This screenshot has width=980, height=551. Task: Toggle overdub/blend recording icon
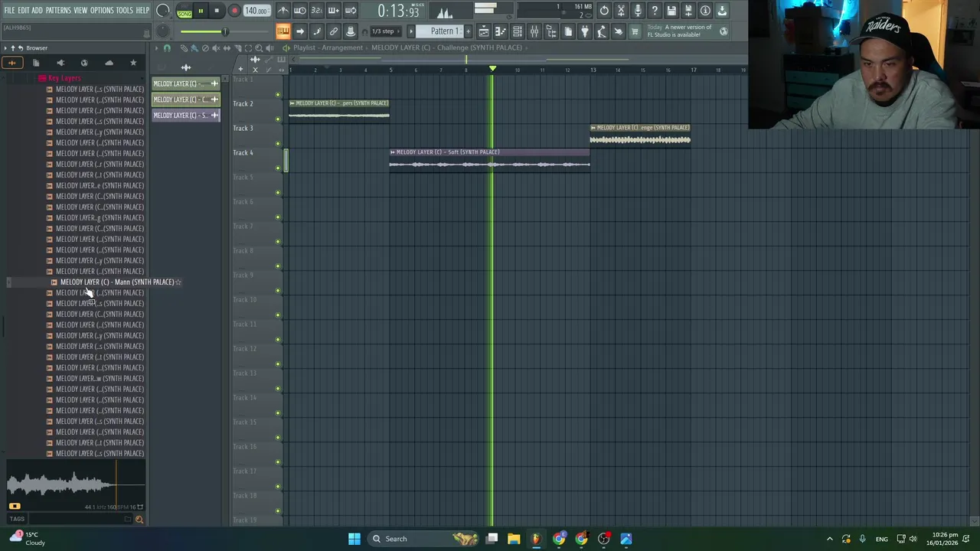pos(334,11)
